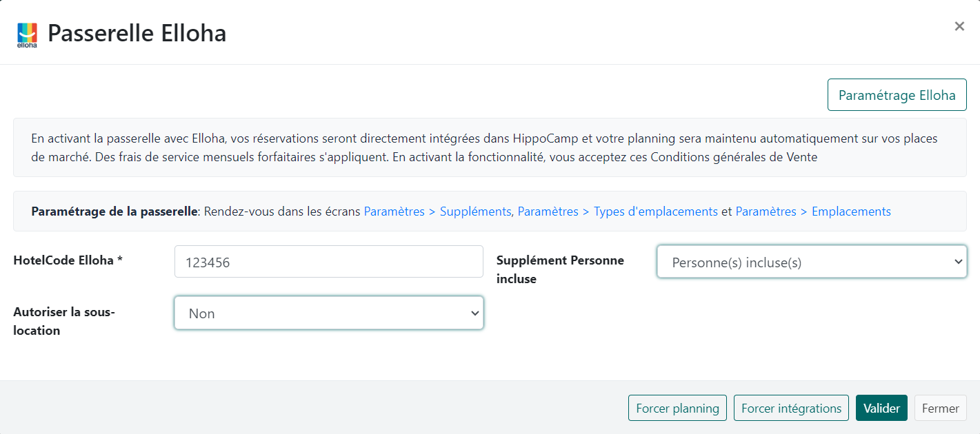980x434 pixels.
Task: Click the HotelCode Elloha field label
Action: tap(68, 260)
